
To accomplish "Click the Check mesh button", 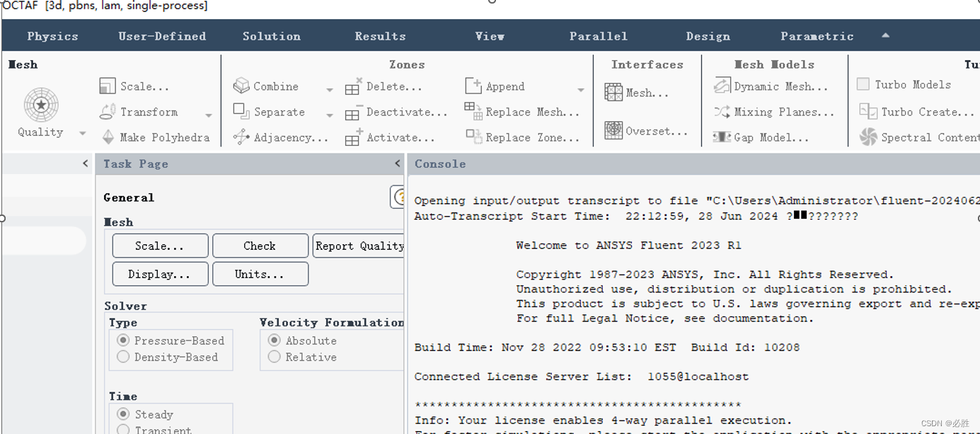I will click(260, 245).
